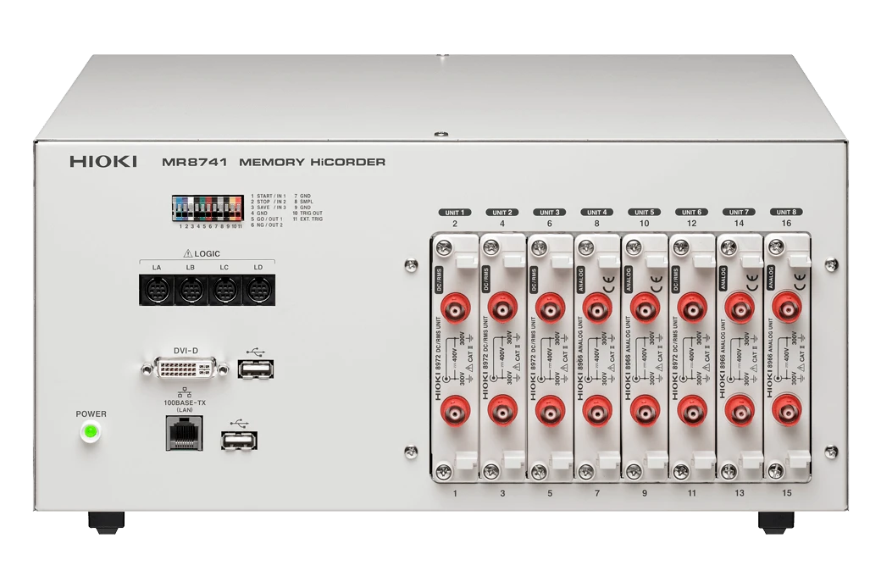The height and width of the screenshot is (588, 881).
Task: Click the channel 2 BNC connector
Action: coord(455,307)
